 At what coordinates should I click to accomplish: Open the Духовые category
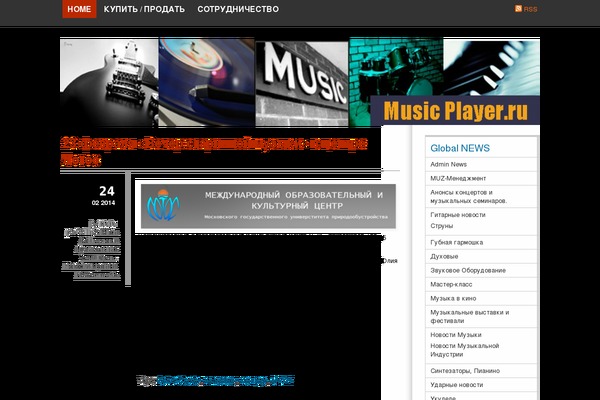444,256
